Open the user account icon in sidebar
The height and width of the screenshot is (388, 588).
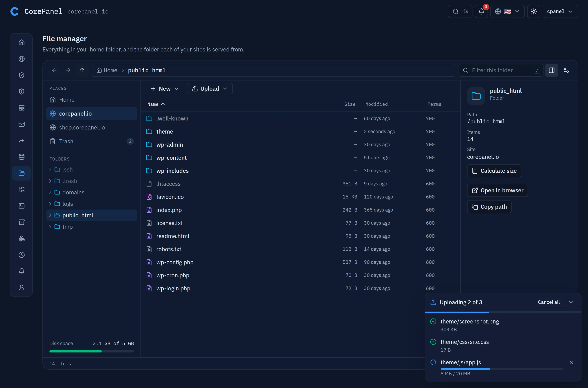coord(21,287)
